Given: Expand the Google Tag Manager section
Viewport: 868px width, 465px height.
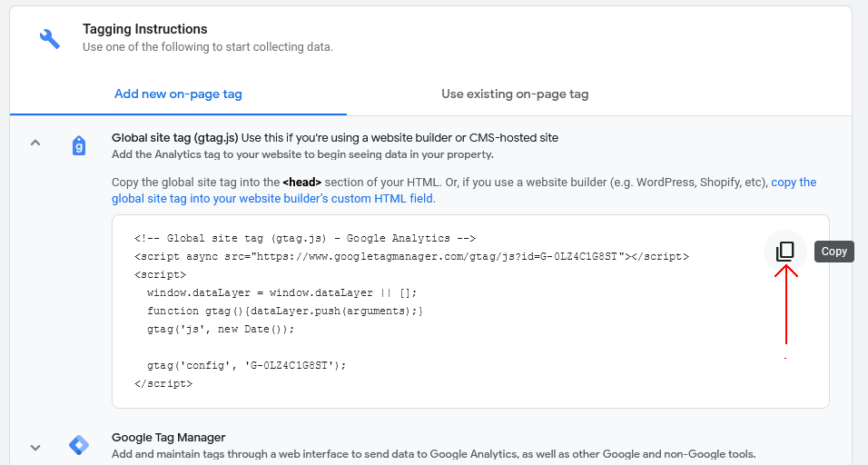Looking at the screenshot, I should (x=35, y=447).
